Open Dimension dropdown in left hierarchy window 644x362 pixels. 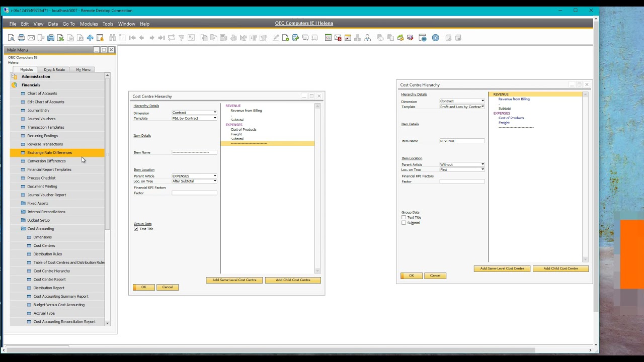(215, 113)
